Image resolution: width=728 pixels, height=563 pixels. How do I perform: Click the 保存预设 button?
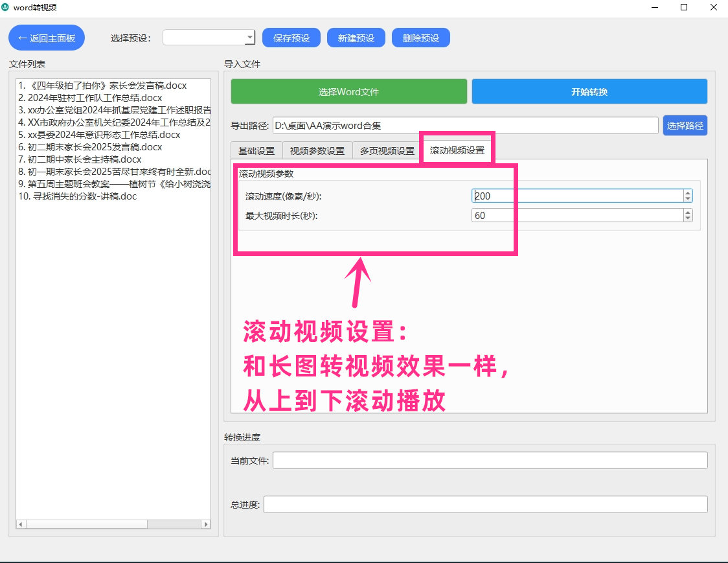click(291, 38)
